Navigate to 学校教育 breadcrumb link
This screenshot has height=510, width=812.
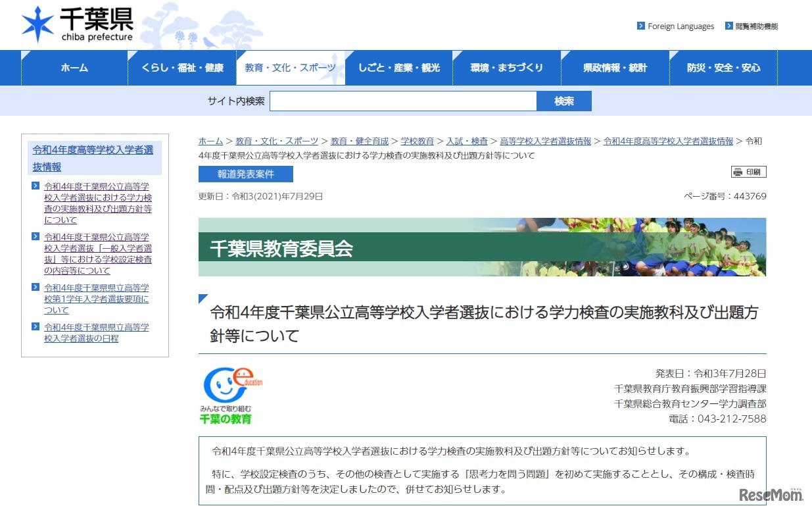tap(418, 141)
